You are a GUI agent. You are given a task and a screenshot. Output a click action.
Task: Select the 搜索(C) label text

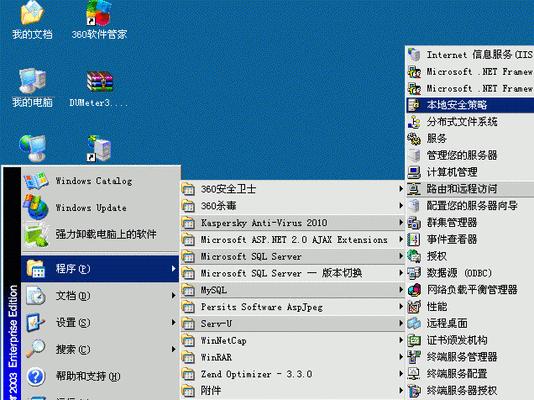[x=73, y=349]
